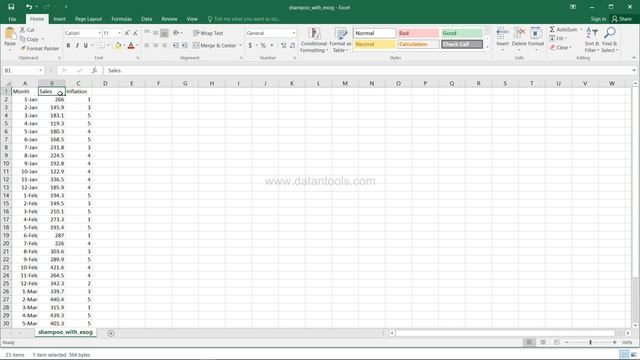
Task: Click the zoom slider handle
Action: 590,342
